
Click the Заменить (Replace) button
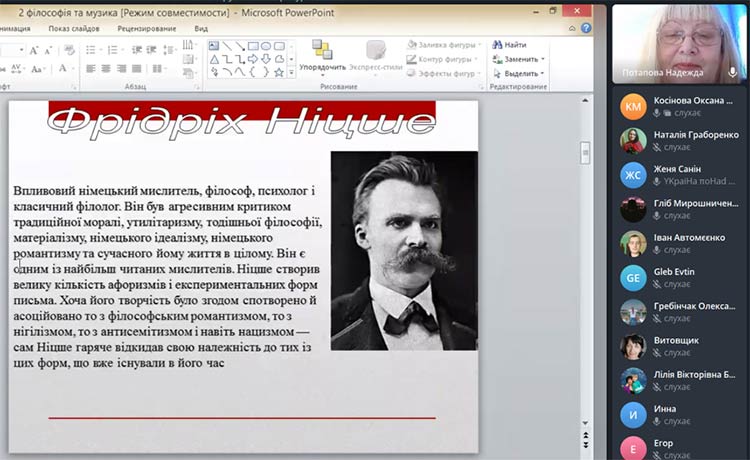click(517, 59)
